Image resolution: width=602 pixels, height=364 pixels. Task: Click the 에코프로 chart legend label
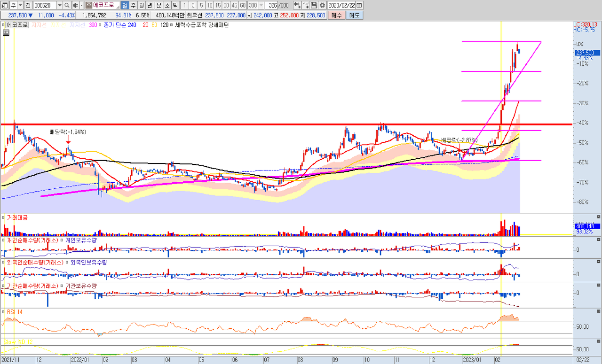(17, 25)
